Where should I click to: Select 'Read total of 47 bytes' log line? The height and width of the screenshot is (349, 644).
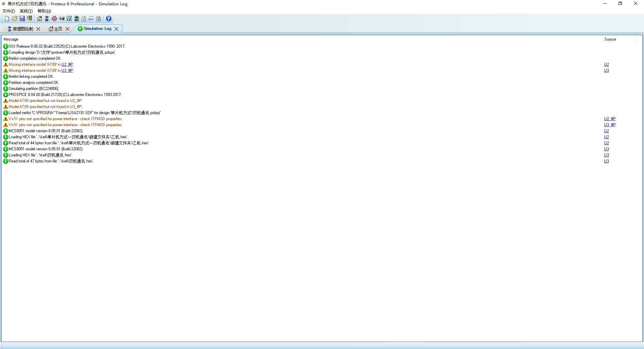tap(51, 161)
